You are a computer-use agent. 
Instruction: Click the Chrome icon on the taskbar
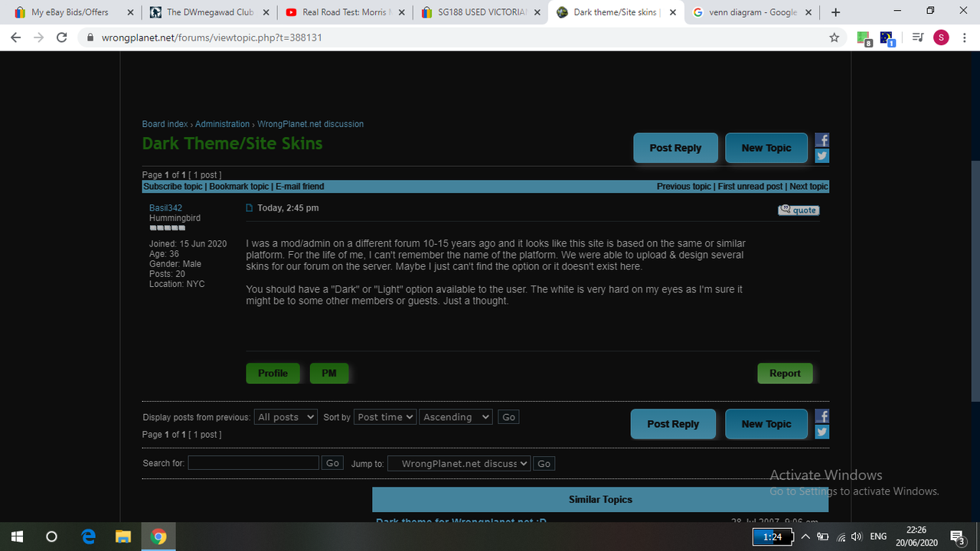(158, 536)
